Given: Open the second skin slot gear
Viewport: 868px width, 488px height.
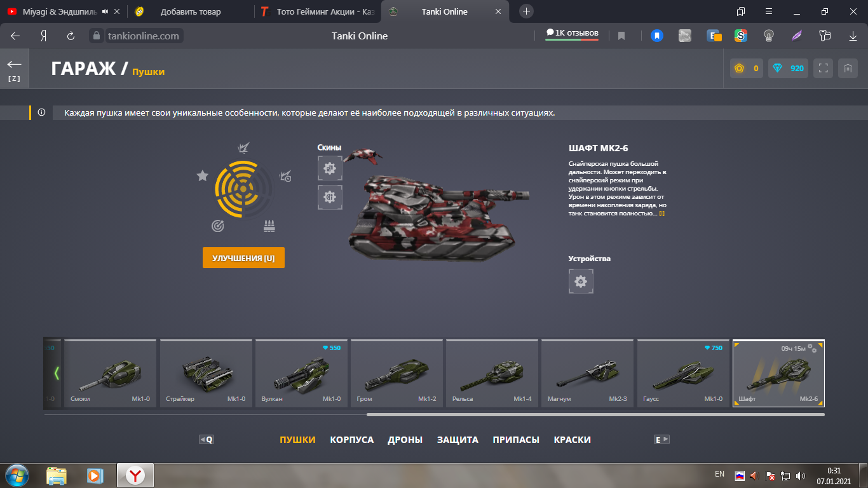Looking at the screenshot, I should pyautogui.click(x=330, y=197).
